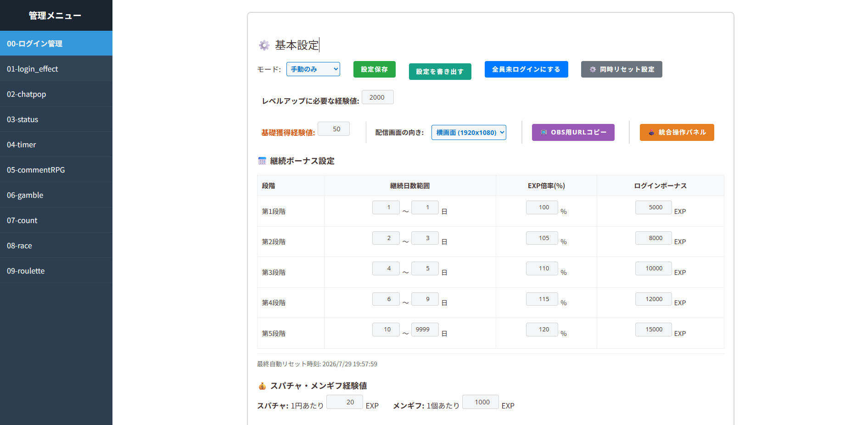Click the blue 全員未ログインにする button

(x=526, y=69)
